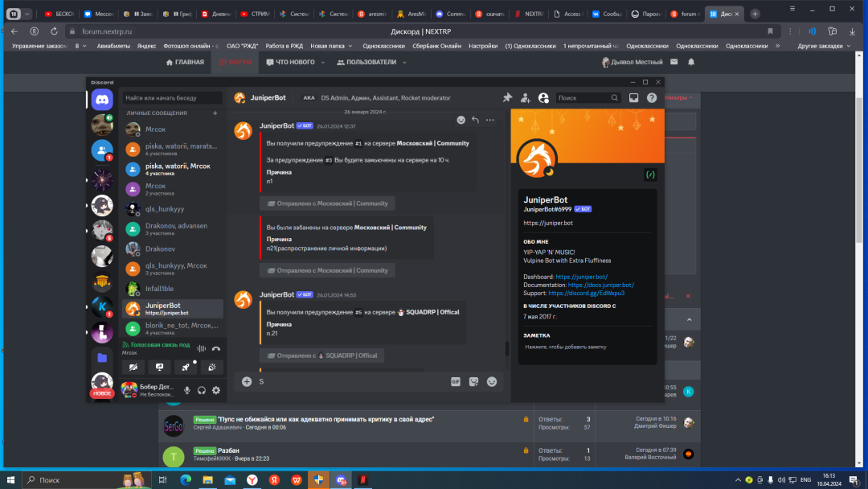Open attachment plus button in message box
868x489 pixels.
247,381
